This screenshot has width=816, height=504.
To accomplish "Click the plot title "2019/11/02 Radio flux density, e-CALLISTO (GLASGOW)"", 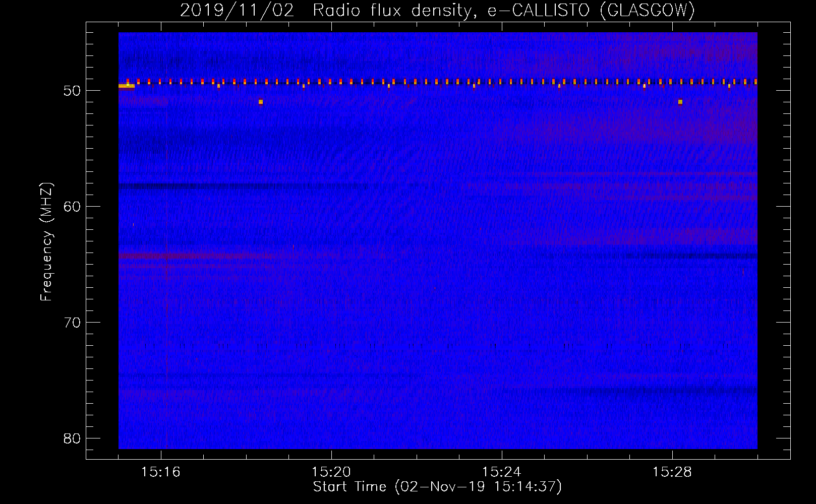I will 437,10.
